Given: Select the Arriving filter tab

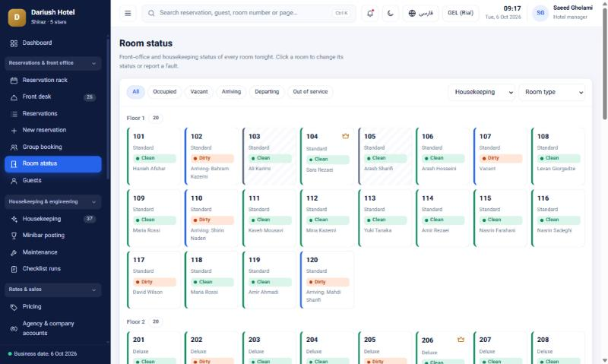Looking at the screenshot, I should [231, 92].
